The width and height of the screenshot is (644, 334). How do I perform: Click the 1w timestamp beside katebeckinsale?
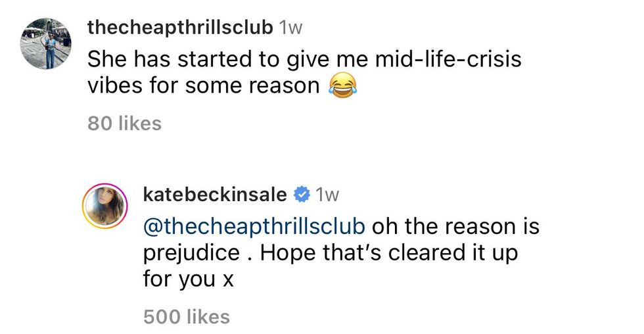327,195
